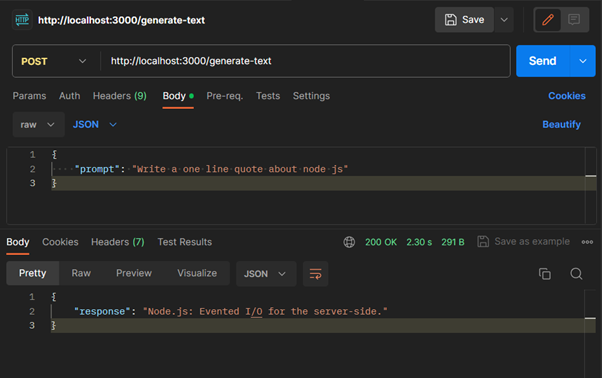Screen dimensions: 602x378
Task: Click the Beautify link
Action: click(561, 124)
